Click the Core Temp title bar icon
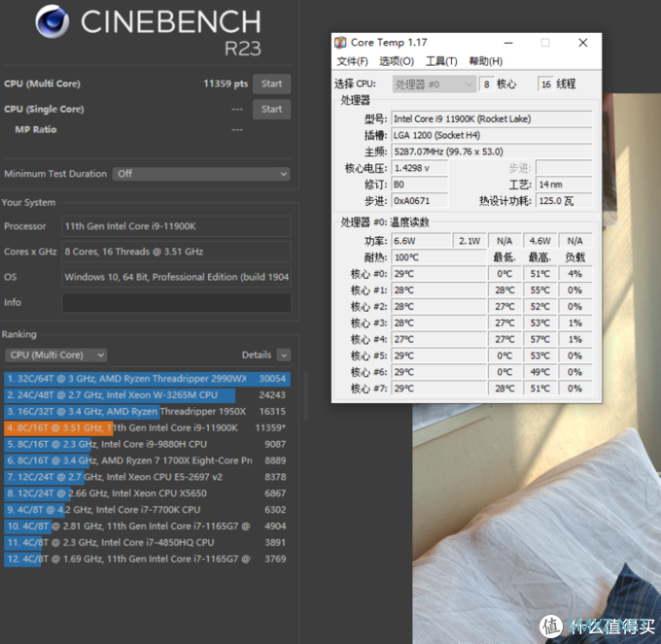This screenshot has height=644, width=661. pos(340,43)
